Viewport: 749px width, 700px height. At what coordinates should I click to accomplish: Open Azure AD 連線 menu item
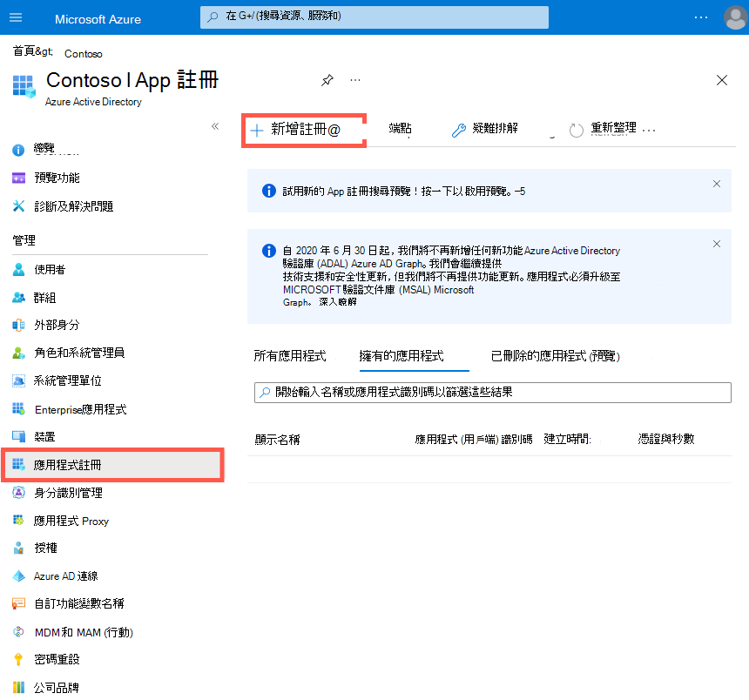(66, 576)
